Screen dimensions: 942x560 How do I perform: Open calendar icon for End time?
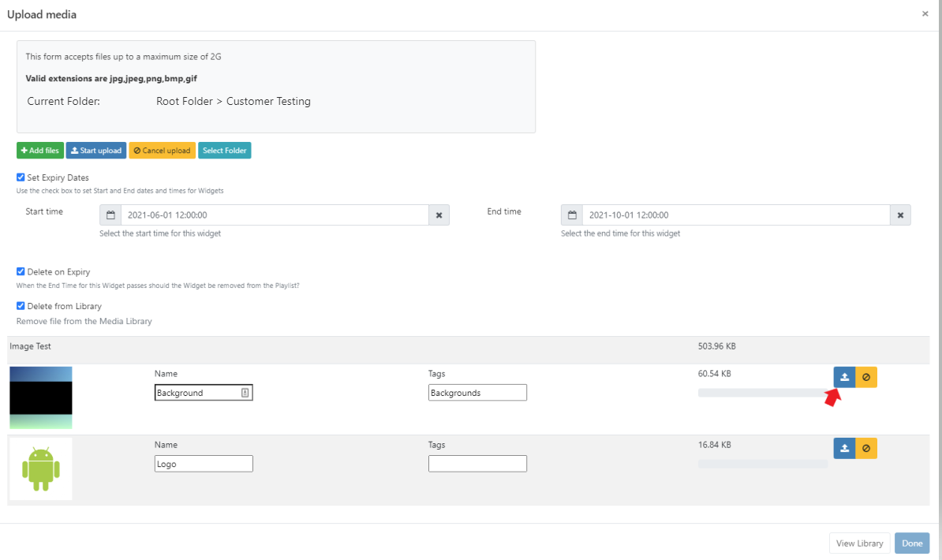[x=572, y=215]
